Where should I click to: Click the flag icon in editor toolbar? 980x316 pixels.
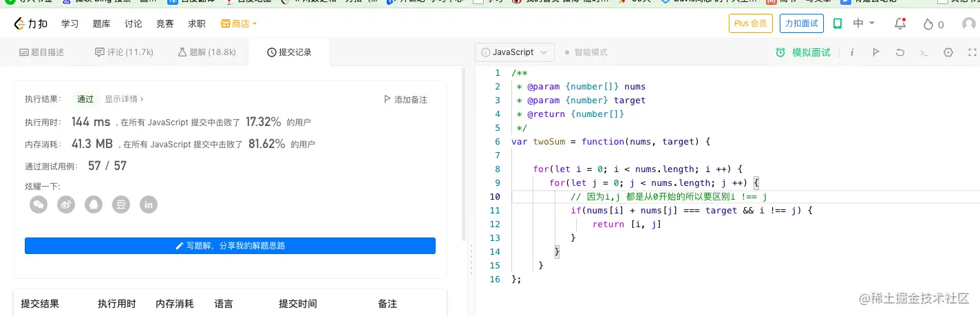pyautogui.click(x=875, y=52)
